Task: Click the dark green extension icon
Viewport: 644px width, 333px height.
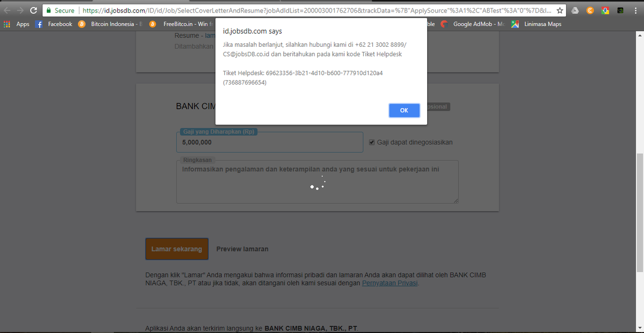Action: pyautogui.click(x=620, y=10)
